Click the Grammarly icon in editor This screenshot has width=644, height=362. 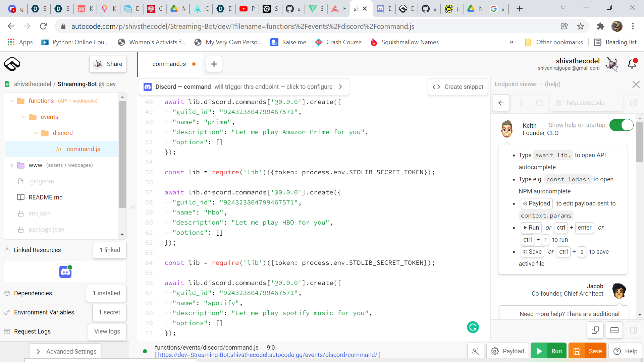pos(473,327)
